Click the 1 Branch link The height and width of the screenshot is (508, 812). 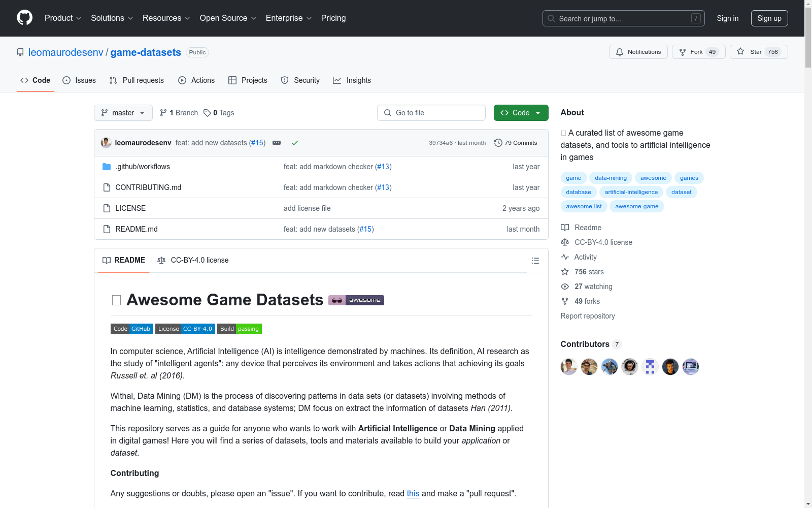[179, 113]
